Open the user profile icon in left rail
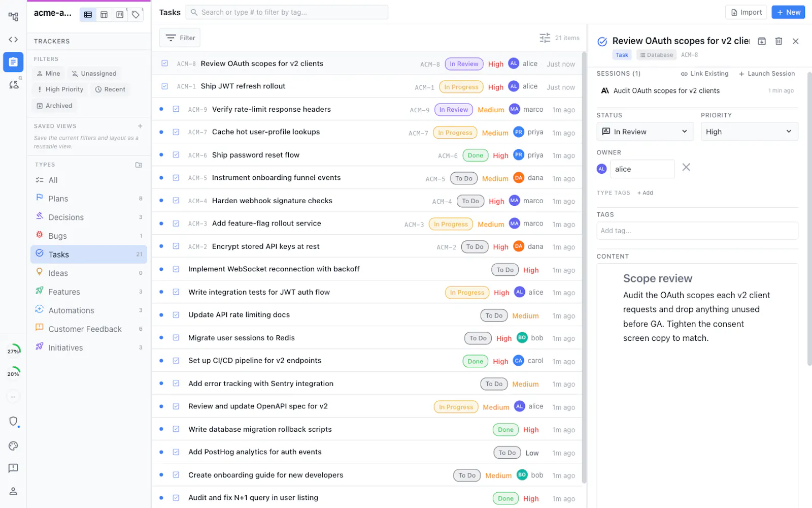812x508 pixels. (x=13, y=491)
